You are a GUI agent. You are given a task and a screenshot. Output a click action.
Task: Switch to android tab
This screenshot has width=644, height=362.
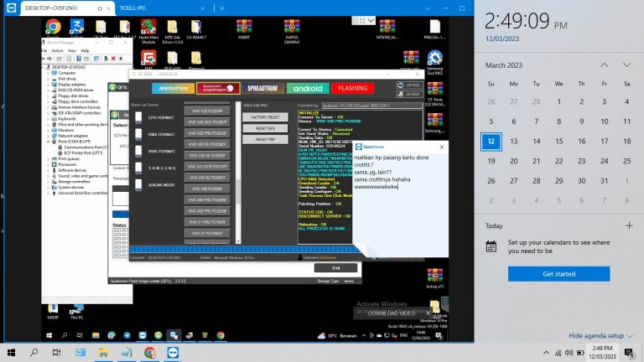(308, 88)
